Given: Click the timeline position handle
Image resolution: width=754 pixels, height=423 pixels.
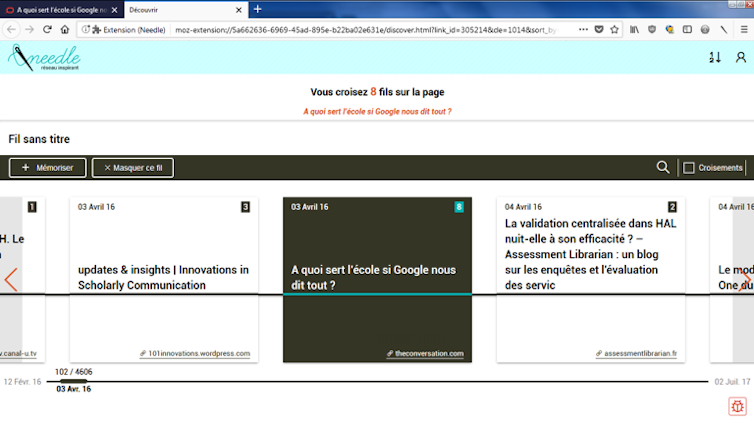Looking at the screenshot, I should [73, 381].
